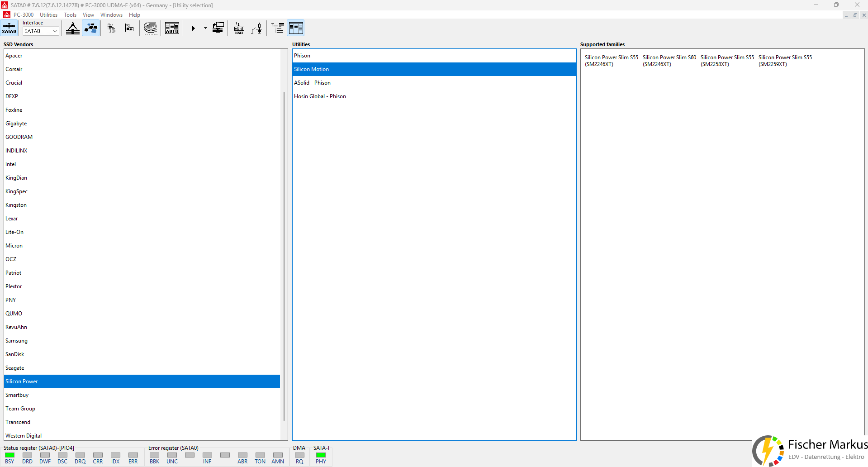Select Plextor vendor

(142, 286)
